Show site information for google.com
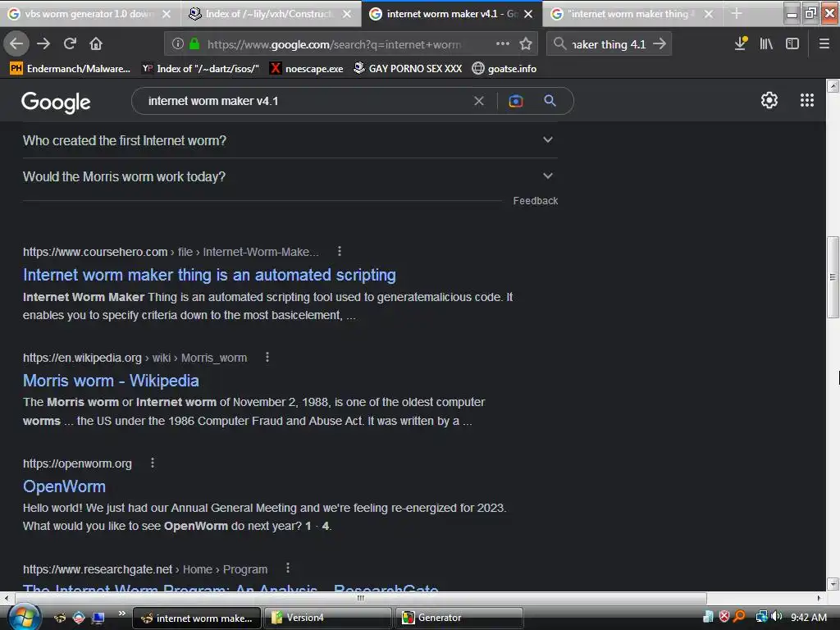 tap(178, 44)
